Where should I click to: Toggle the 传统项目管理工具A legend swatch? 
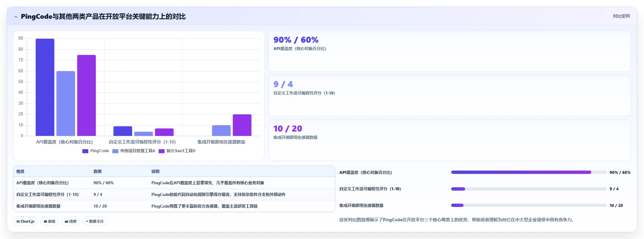(x=115, y=151)
